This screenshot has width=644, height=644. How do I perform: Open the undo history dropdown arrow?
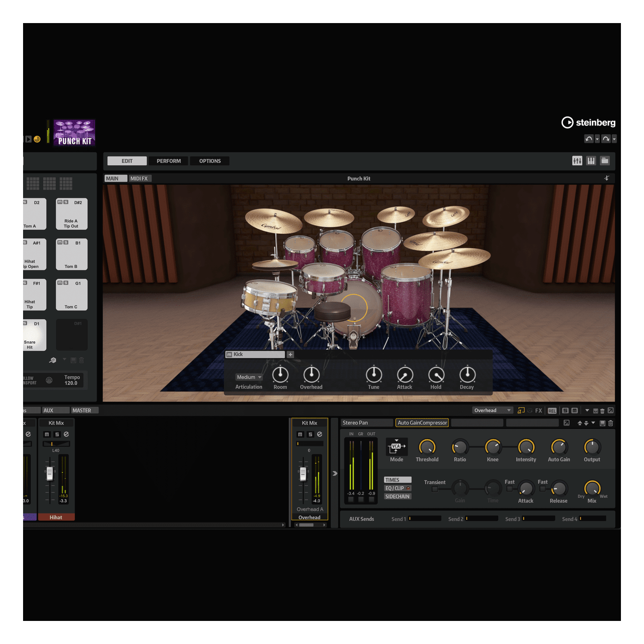597,138
